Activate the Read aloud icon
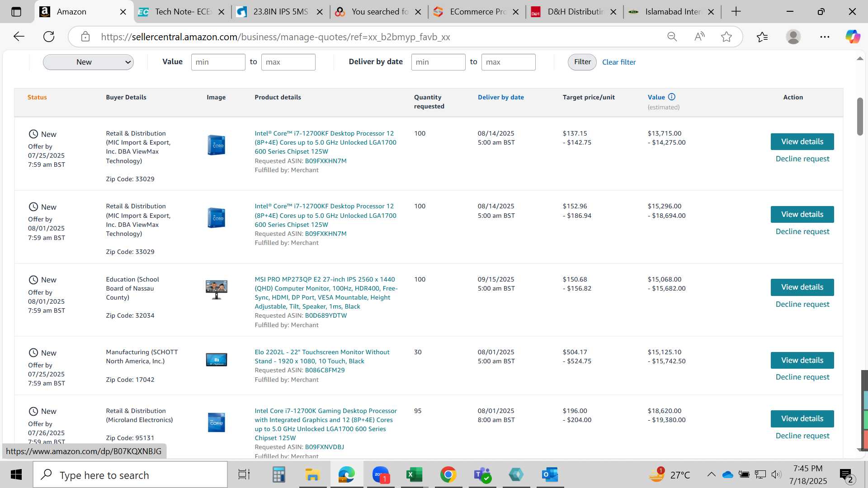 tap(699, 37)
